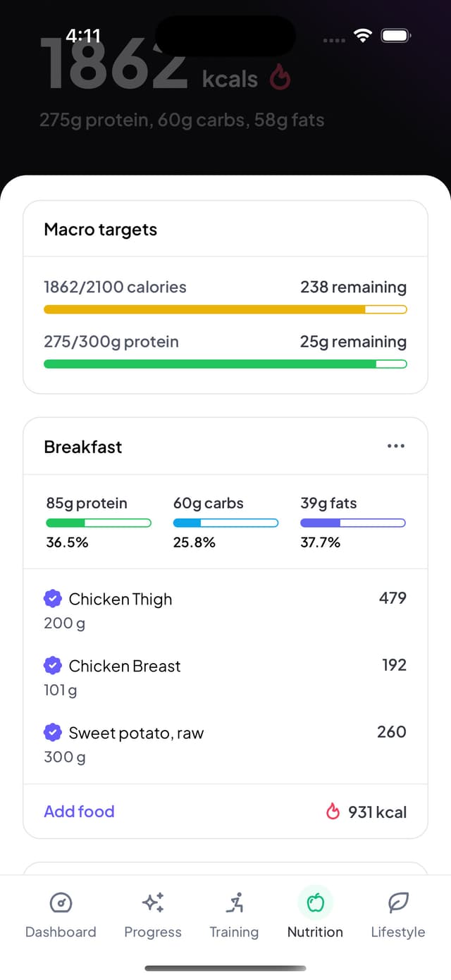The height and width of the screenshot is (980, 451).
Task: Select the Nutrition apple icon
Action: click(x=315, y=902)
